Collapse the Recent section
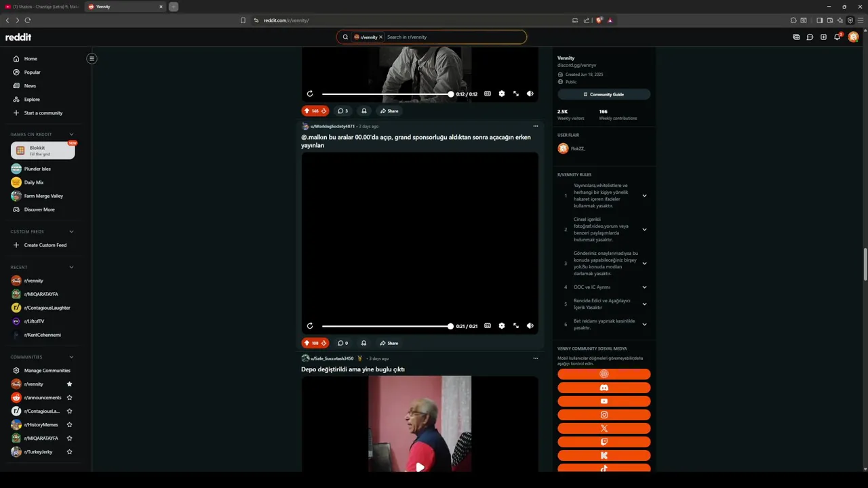The height and width of the screenshot is (488, 868). coord(71,267)
